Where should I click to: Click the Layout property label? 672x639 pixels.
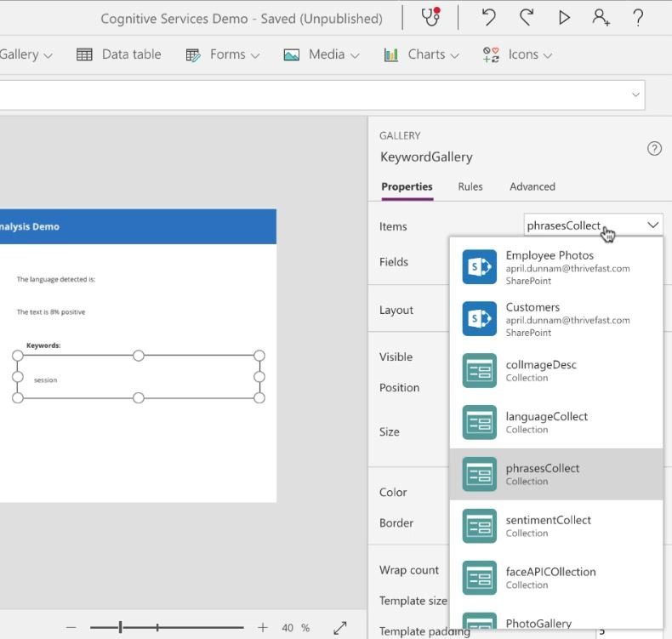(x=396, y=311)
